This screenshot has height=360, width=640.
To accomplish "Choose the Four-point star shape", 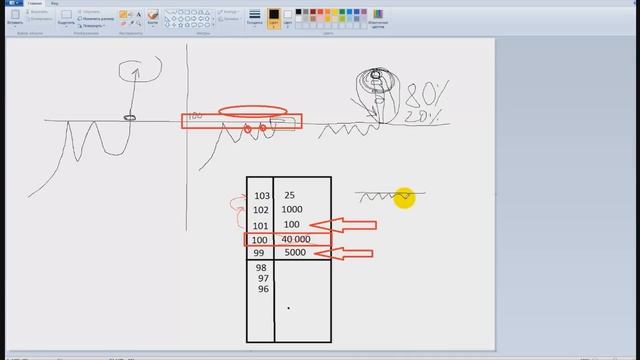I will coord(174,25).
